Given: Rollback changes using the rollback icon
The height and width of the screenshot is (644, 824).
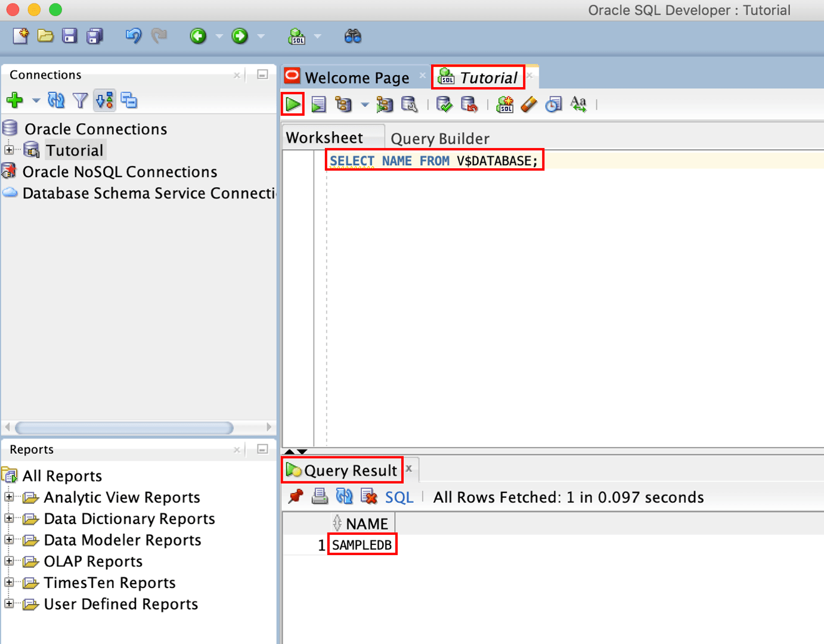Looking at the screenshot, I should pyautogui.click(x=470, y=104).
